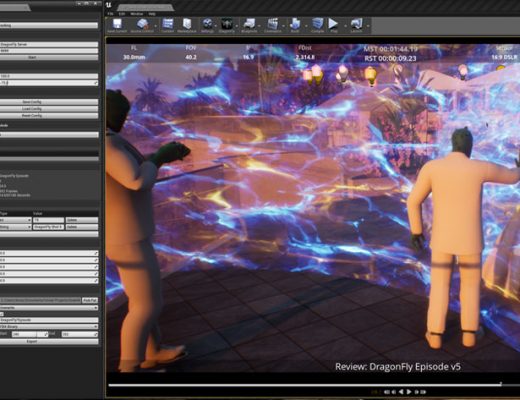Jump to the end of the review clip
520x400 pixels.
point(423,392)
